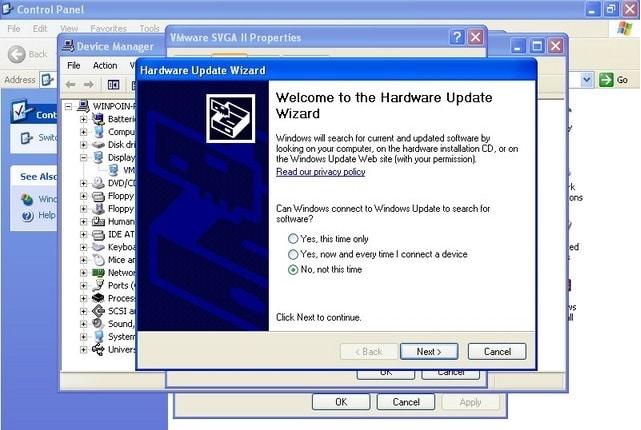Open Tools menu in Control Panel
Viewport: 641px width, 430px height.
[x=149, y=29]
